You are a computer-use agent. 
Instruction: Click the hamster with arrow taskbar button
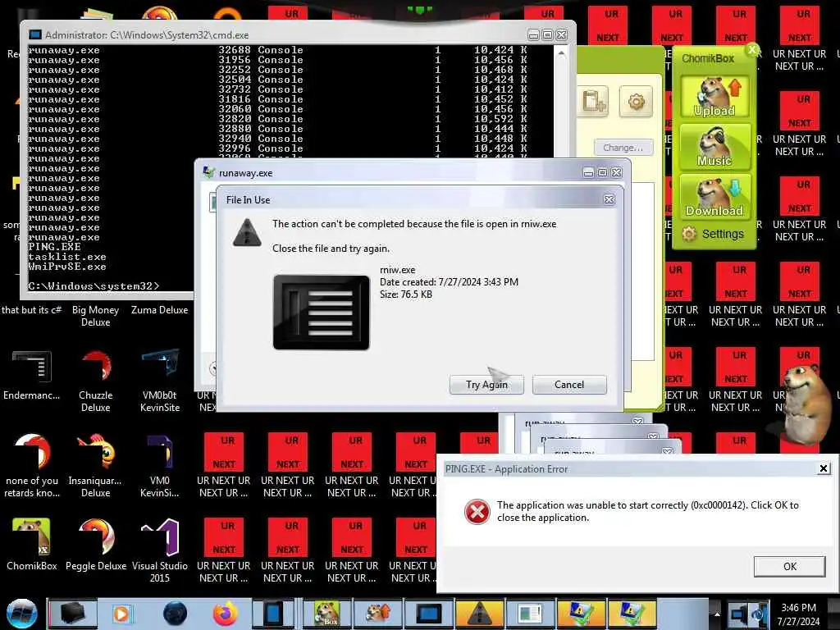[377, 614]
